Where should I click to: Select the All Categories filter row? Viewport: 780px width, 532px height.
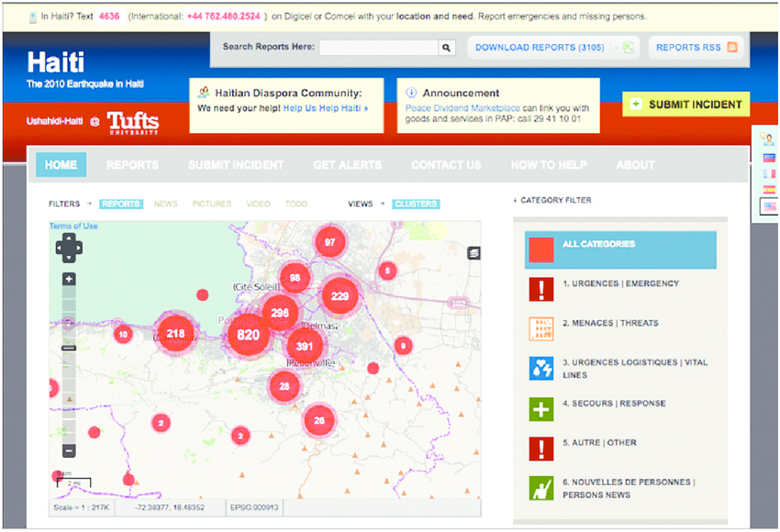pos(620,249)
